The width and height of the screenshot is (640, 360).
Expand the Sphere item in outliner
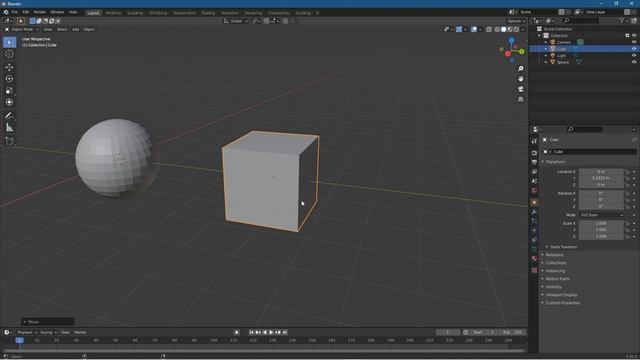click(546, 62)
